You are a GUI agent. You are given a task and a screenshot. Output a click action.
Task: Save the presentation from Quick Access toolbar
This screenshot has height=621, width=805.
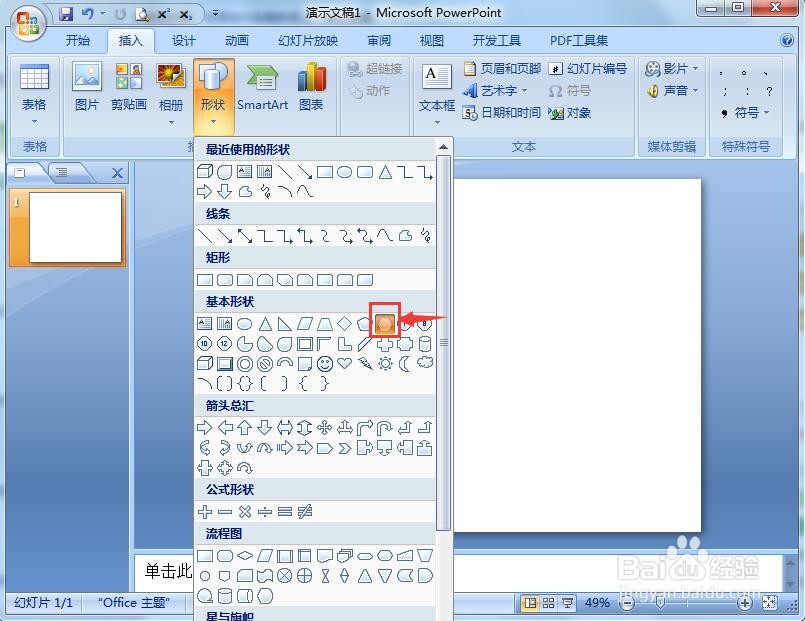click(66, 14)
